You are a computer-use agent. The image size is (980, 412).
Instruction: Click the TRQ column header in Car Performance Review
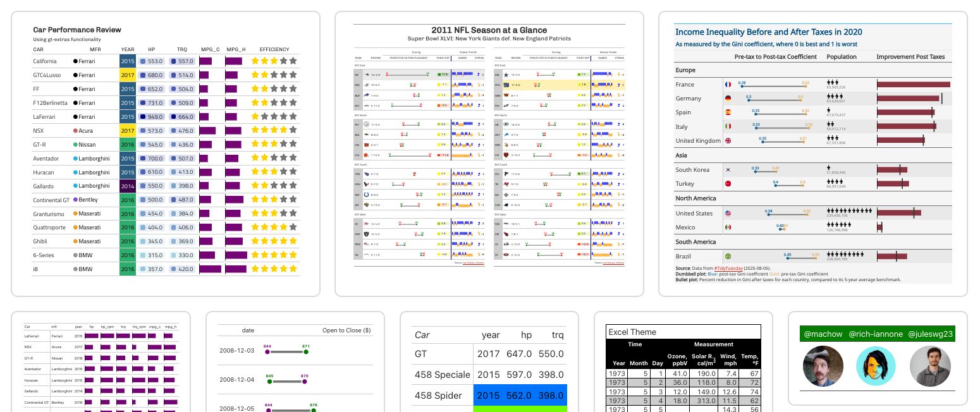182,49
